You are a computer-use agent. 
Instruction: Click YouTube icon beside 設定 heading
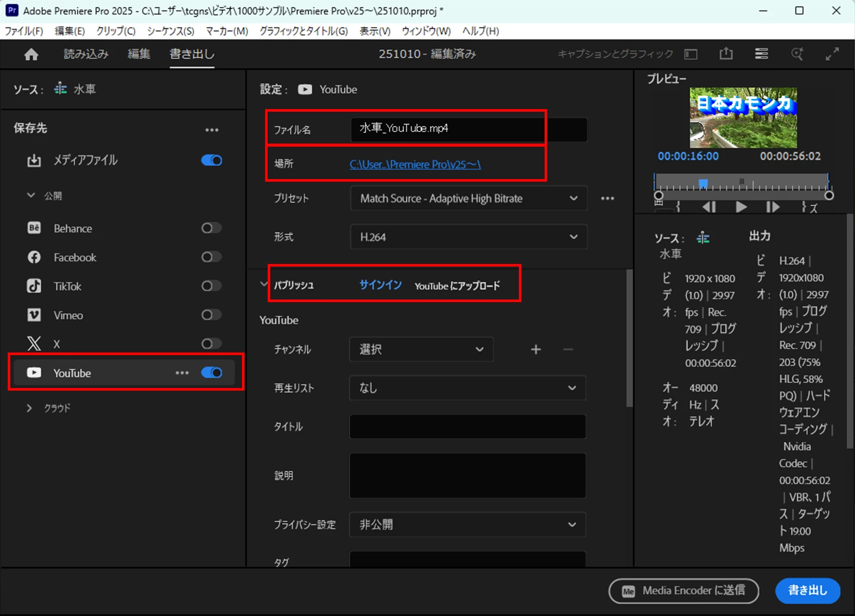click(305, 90)
